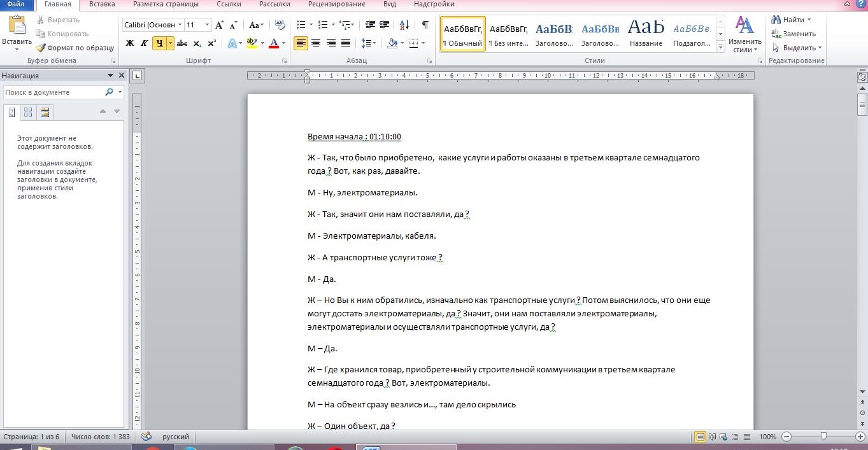Click language indicator русский in status bar
Viewport: 868px width, 450px height.
click(x=176, y=437)
